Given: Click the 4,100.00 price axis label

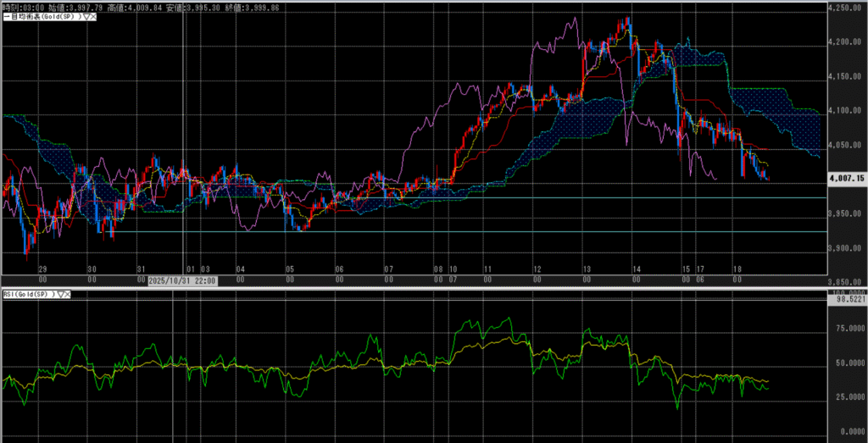Looking at the screenshot, I should (847, 111).
